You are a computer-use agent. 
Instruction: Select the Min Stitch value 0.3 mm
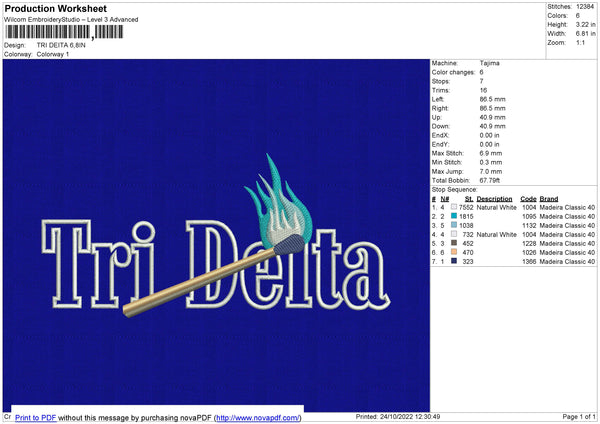(491, 163)
